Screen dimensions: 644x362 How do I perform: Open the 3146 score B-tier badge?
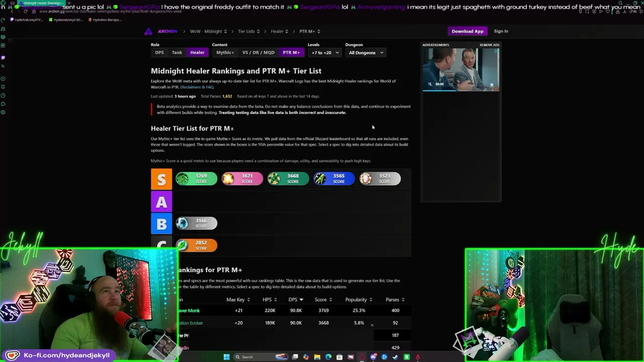196,223
